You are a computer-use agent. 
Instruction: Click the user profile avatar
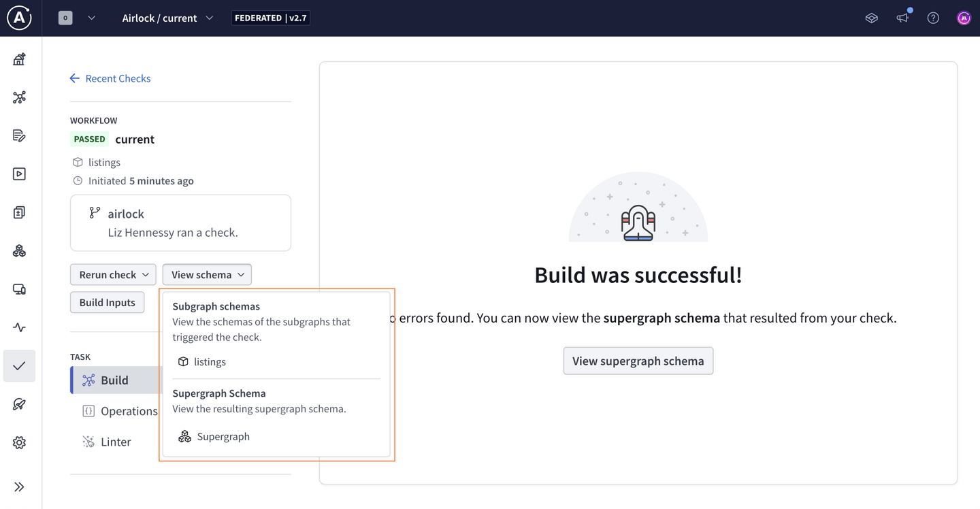(x=964, y=18)
